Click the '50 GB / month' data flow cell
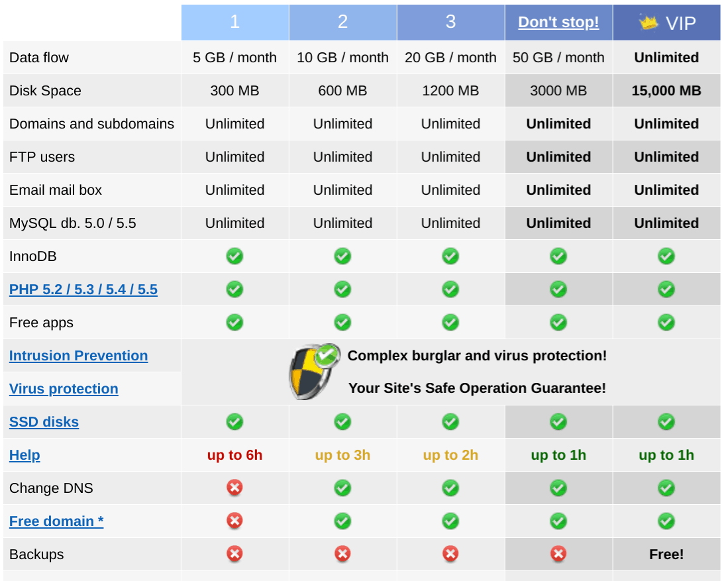 click(x=558, y=58)
